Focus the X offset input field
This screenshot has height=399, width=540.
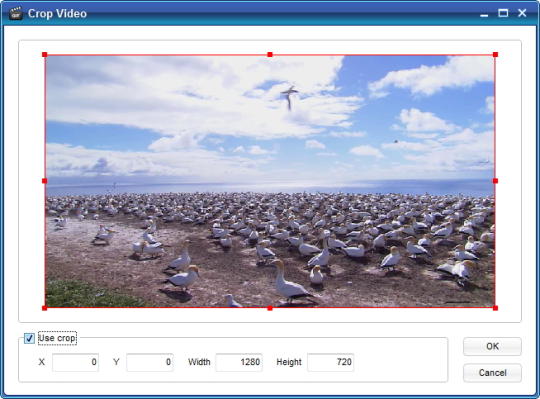pos(75,362)
